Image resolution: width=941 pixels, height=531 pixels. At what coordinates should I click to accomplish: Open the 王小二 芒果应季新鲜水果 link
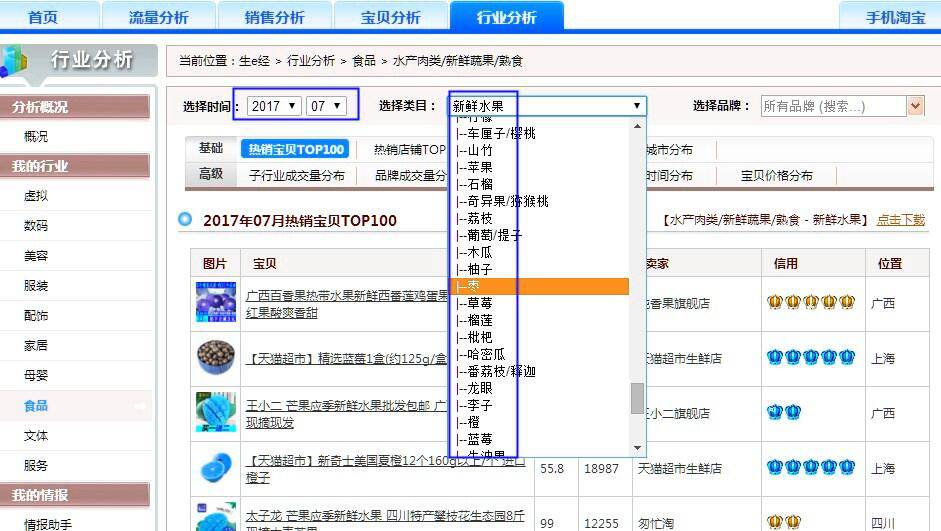coord(346,414)
